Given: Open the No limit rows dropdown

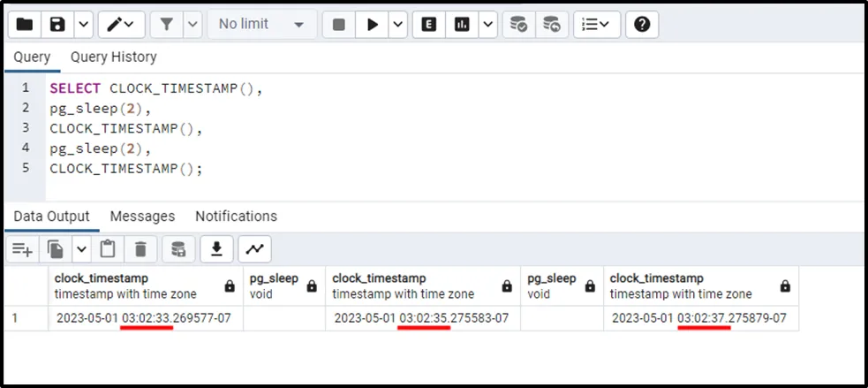Looking at the screenshot, I should (261, 25).
